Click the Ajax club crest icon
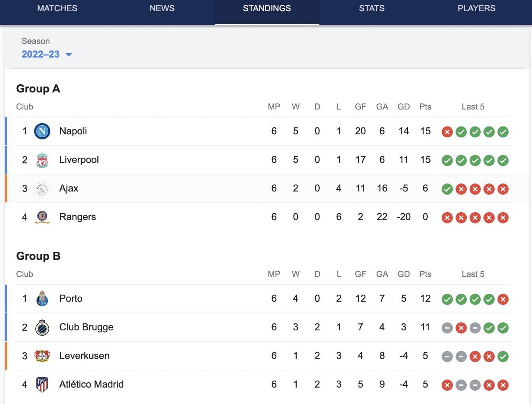This screenshot has height=404, width=532. pyautogui.click(x=42, y=189)
